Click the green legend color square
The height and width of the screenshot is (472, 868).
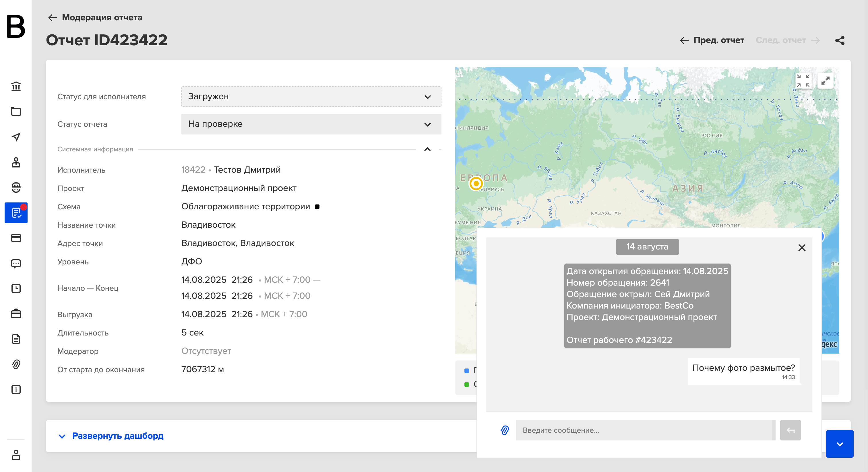click(467, 385)
